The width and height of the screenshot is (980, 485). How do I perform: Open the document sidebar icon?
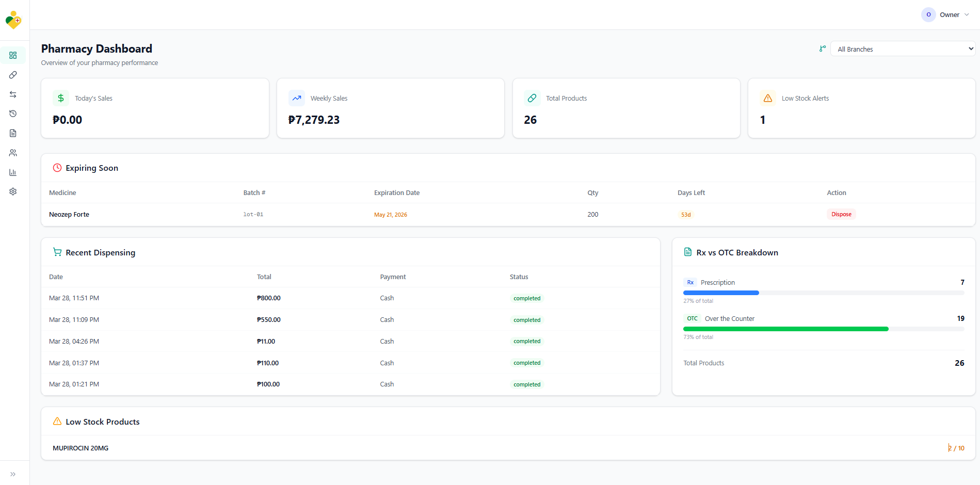click(x=13, y=133)
